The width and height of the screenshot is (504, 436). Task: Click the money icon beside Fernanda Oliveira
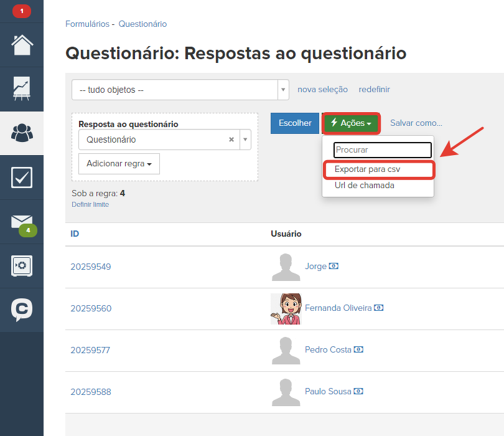coord(379,308)
